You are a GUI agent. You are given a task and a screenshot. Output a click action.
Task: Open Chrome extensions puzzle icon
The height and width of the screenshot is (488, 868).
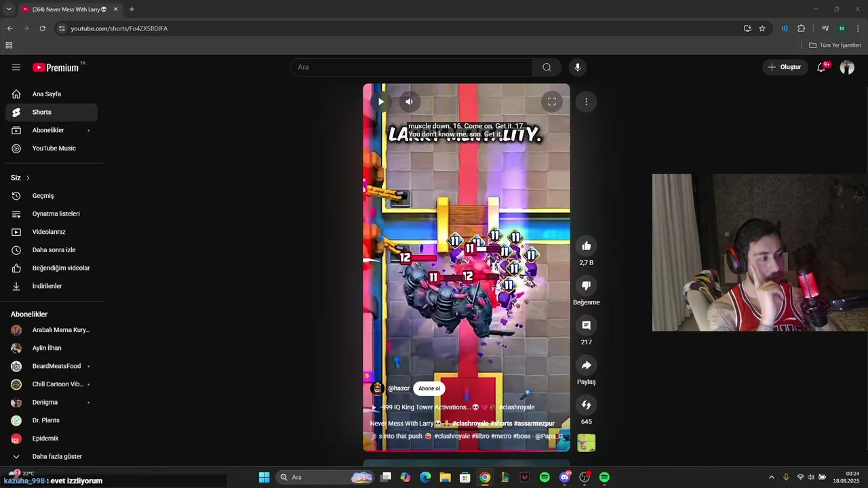tap(802, 28)
